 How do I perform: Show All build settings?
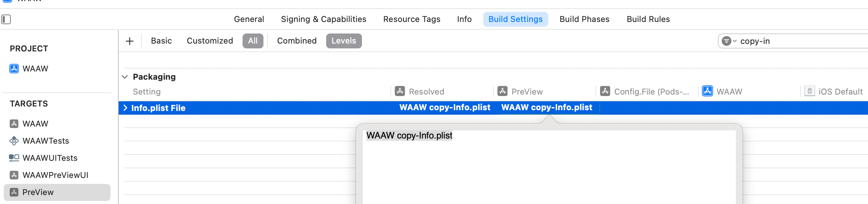[x=253, y=41]
